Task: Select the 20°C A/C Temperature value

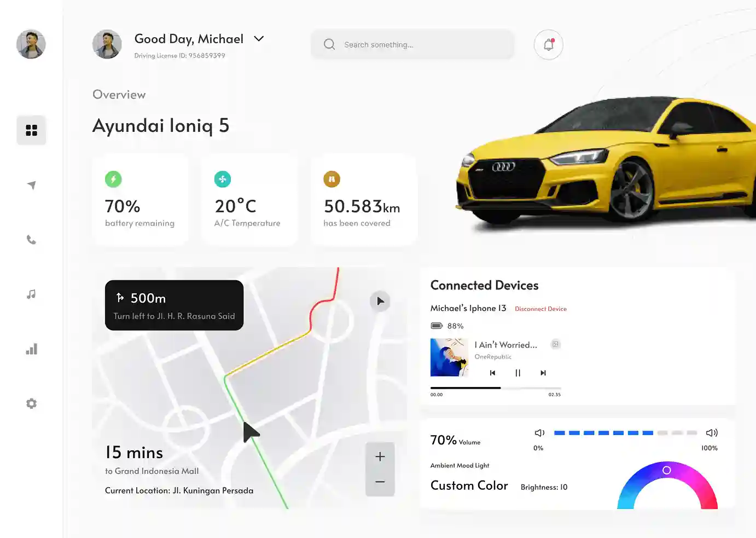Action: pyautogui.click(x=235, y=206)
